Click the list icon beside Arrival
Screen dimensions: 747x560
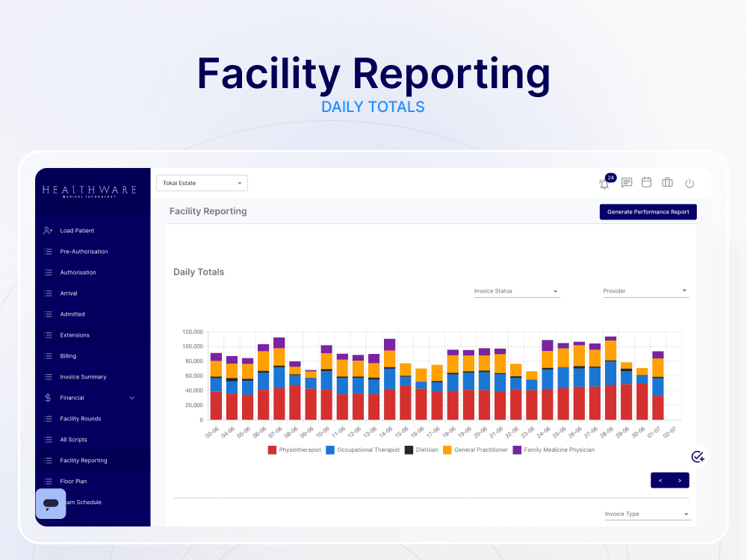(x=48, y=293)
